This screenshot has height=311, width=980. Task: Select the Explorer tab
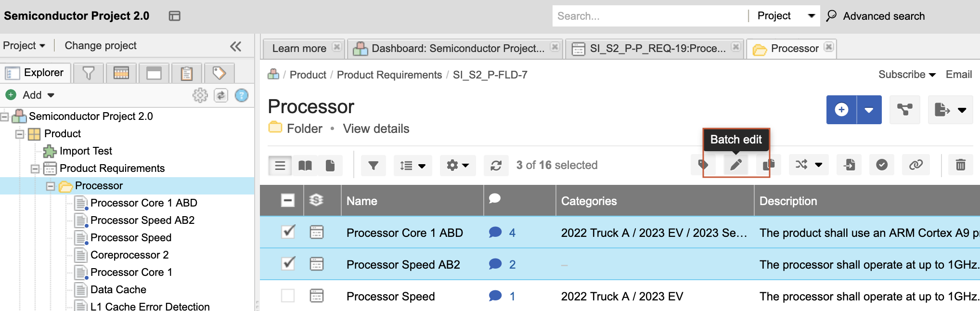(36, 73)
